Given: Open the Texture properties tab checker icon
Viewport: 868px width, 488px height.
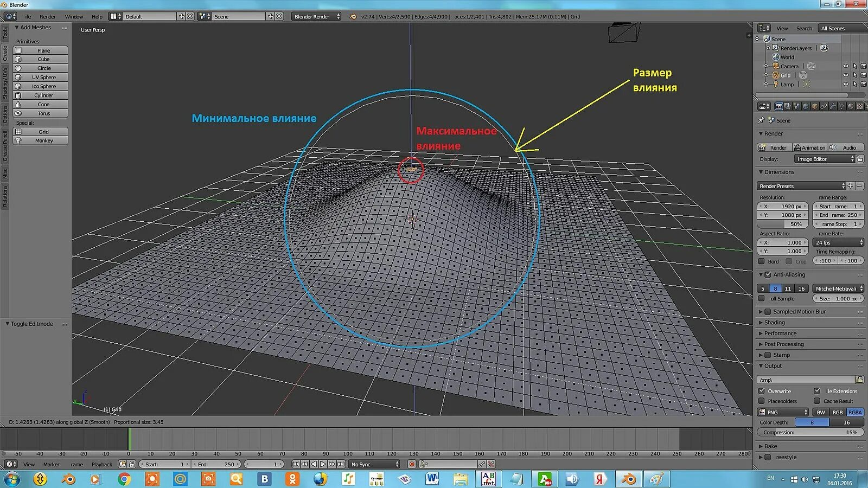Looking at the screenshot, I should (860, 106).
